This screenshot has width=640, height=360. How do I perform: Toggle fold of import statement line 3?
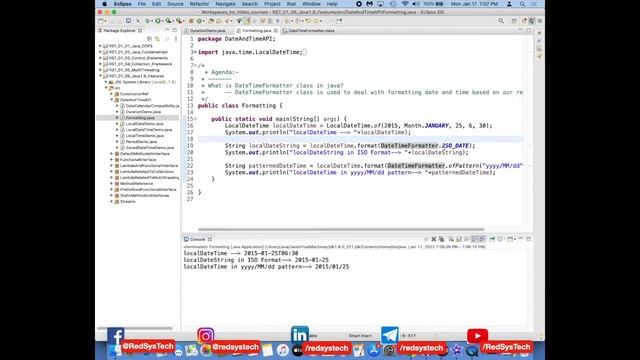(x=195, y=52)
